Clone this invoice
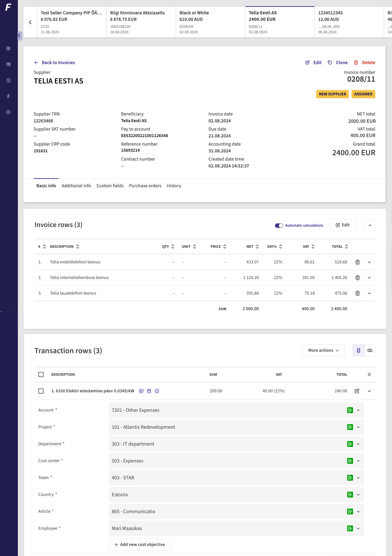Viewport: 392px width, 556px height. tap(338, 63)
